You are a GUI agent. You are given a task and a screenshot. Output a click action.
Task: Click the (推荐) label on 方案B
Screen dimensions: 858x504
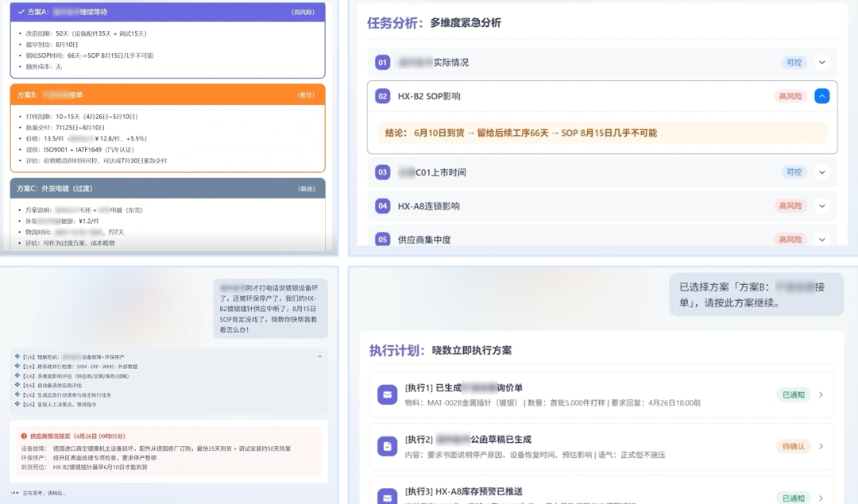[306, 95]
